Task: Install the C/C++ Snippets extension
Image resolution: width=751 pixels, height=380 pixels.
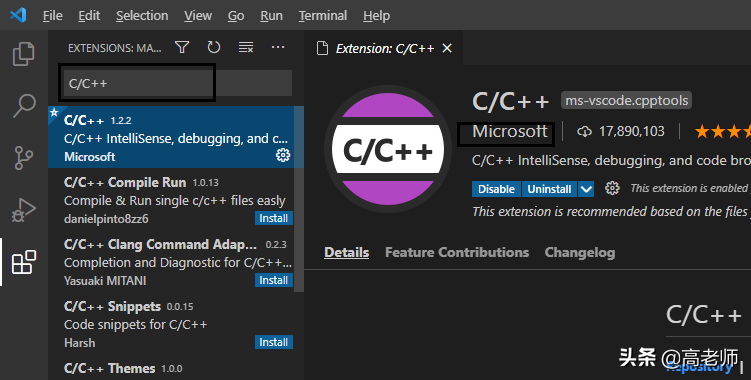Action: pos(273,342)
